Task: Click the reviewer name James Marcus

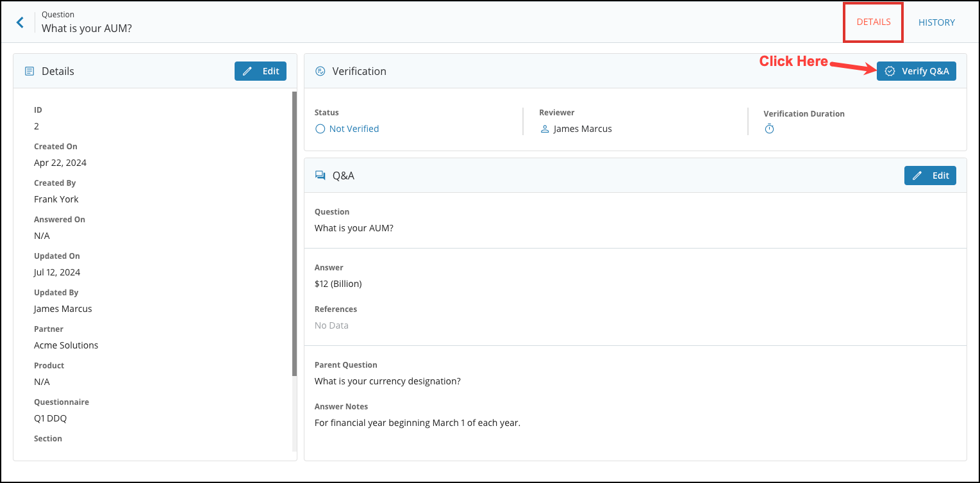Action: [x=583, y=128]
